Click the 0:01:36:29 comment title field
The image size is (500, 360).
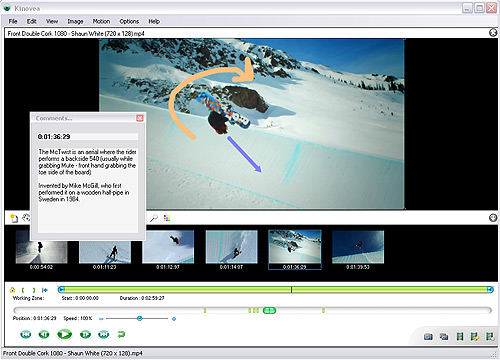[87, 137]
